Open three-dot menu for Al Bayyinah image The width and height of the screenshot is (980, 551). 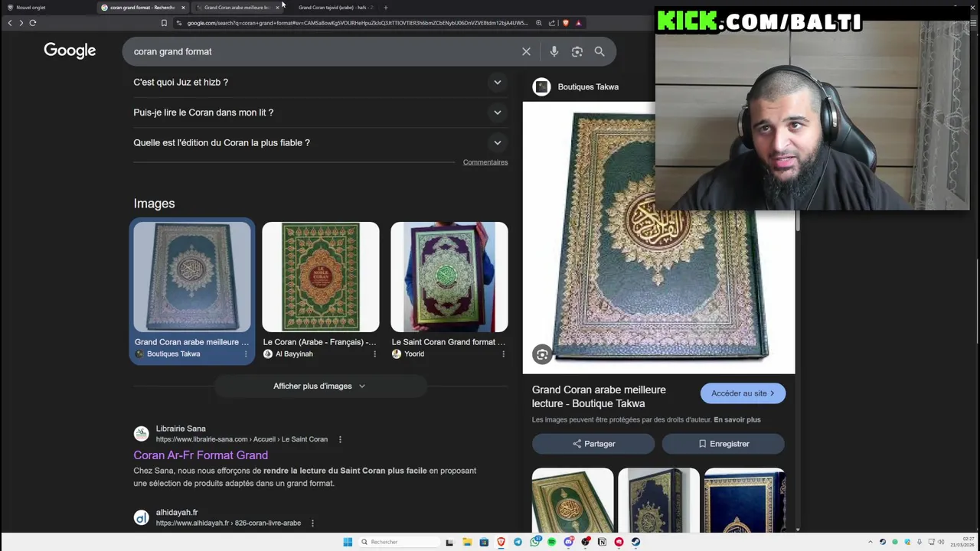point(374,354)
